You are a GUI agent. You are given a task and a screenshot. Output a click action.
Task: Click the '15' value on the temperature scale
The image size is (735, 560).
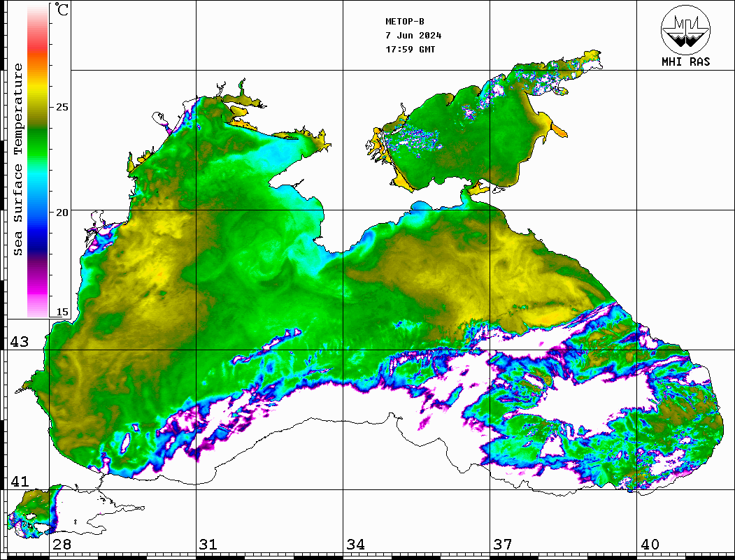pos(62,312)
